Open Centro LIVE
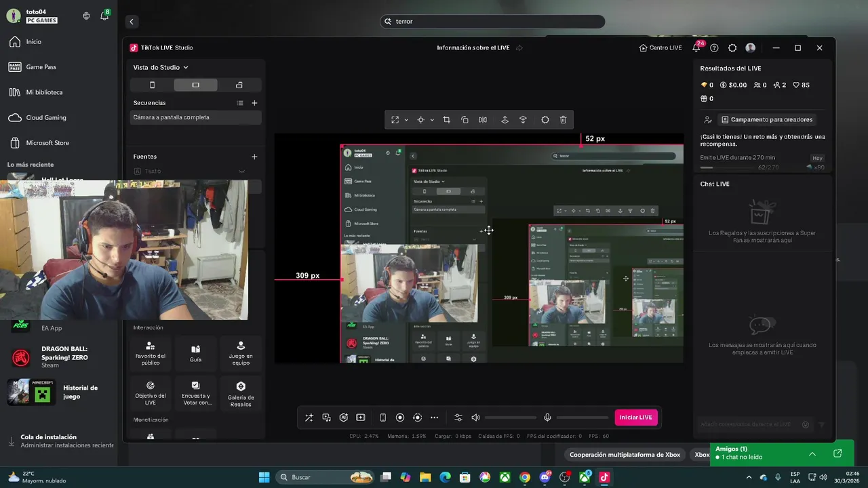The height and width of the screenshot is (488, 868). (x=660, y=48)
